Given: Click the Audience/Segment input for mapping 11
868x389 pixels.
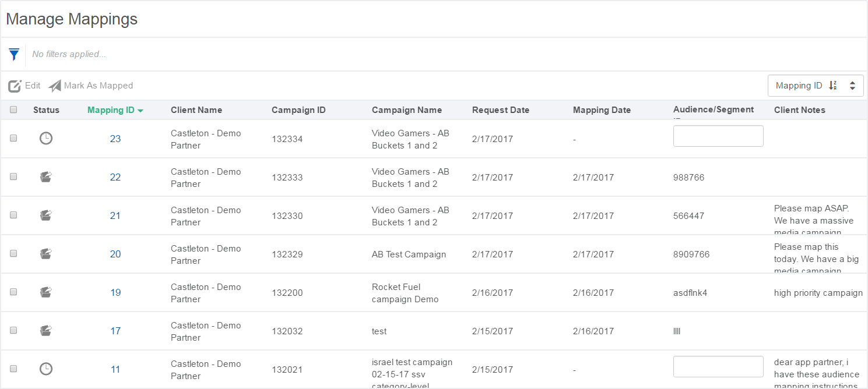Looking at the screenshot, I should point(718,367).
